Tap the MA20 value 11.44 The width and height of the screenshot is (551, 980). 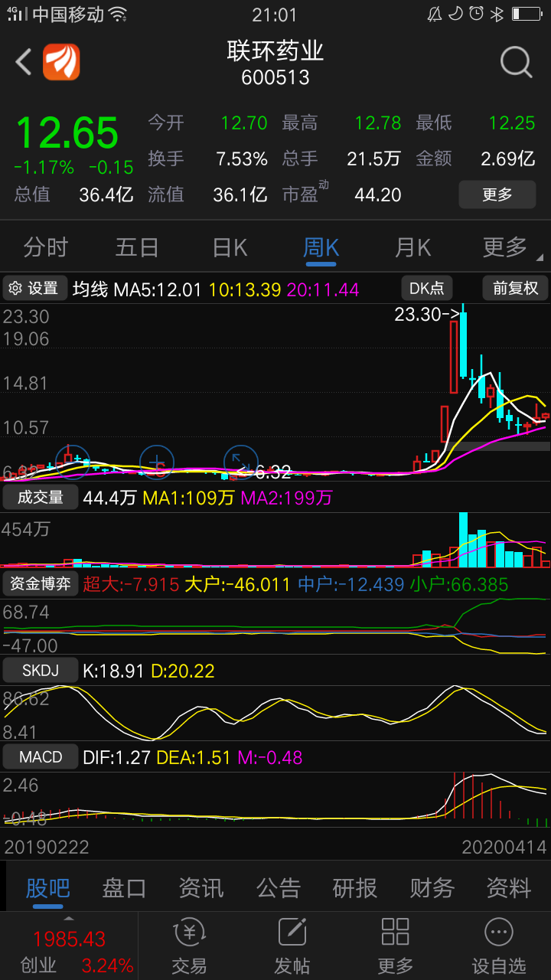pyautogui.click(x=323, y=289)
